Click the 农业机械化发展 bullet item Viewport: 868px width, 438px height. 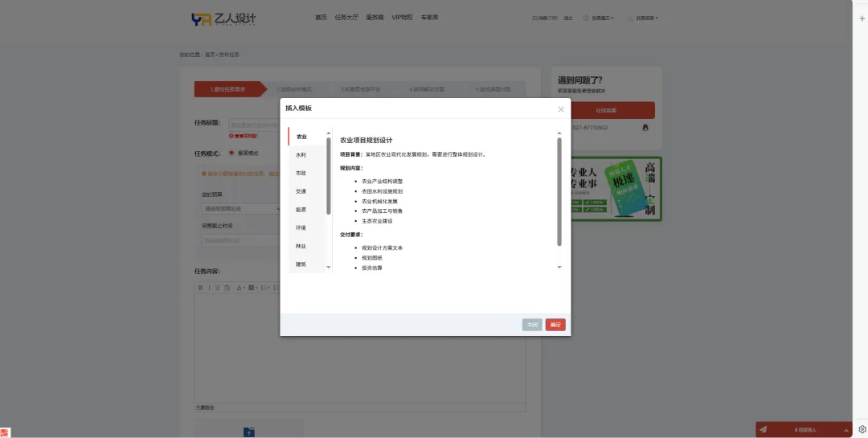point(379,202)
